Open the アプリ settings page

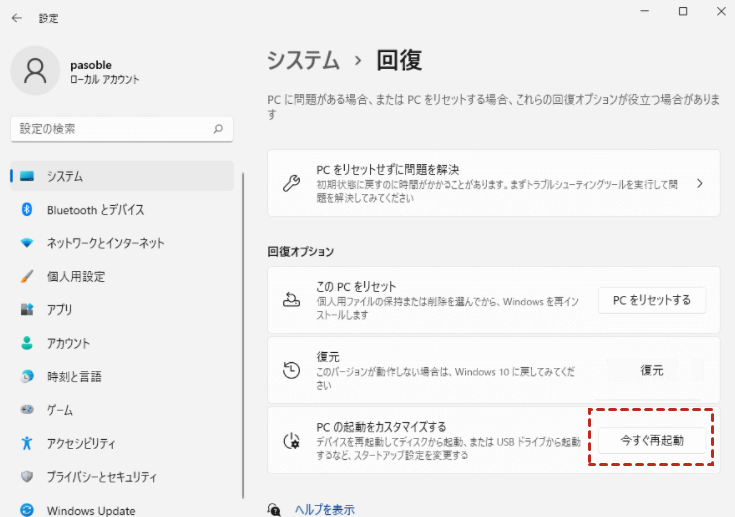pos(122,309)
